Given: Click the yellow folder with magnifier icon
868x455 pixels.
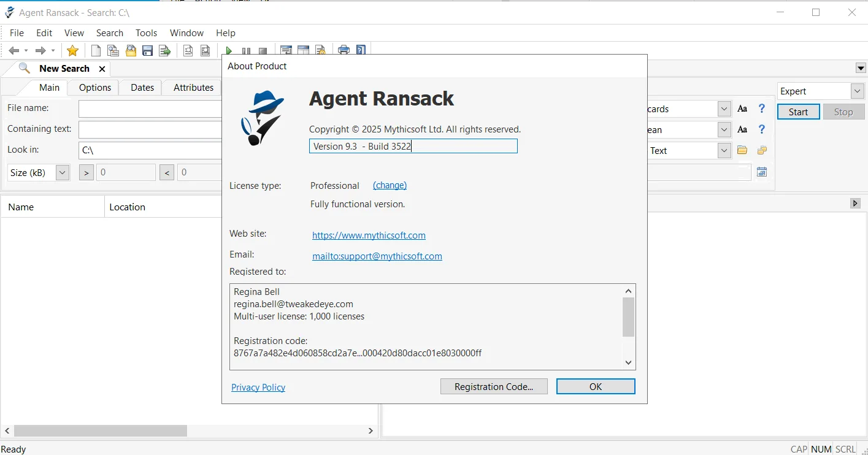Looking at the screenshot, I should (131, 50).
